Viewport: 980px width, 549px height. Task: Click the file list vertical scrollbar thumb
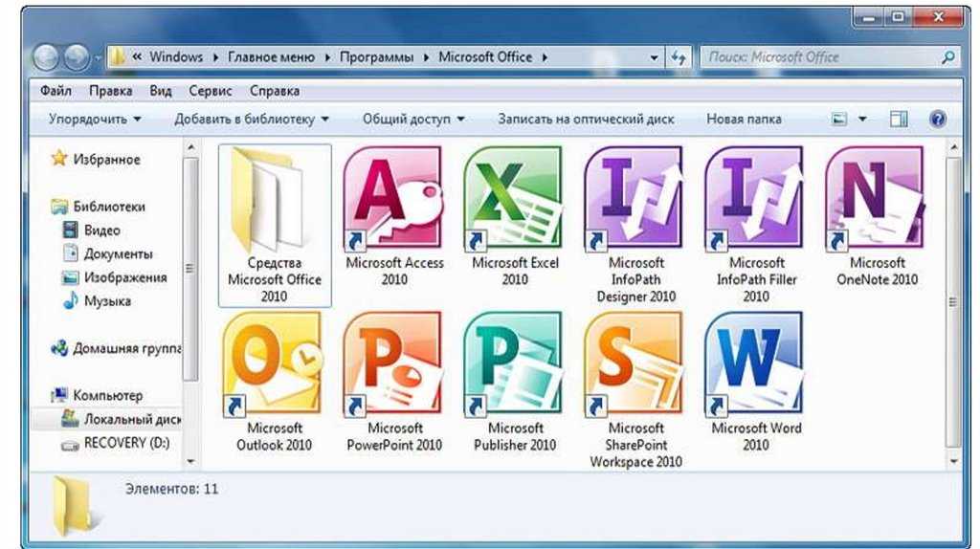[953, 301]
